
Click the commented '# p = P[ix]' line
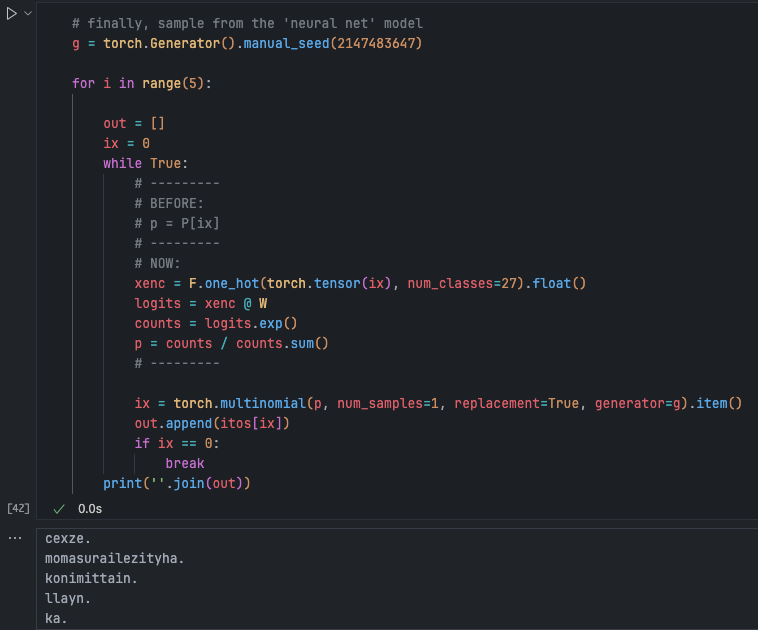tap(177, 223)
